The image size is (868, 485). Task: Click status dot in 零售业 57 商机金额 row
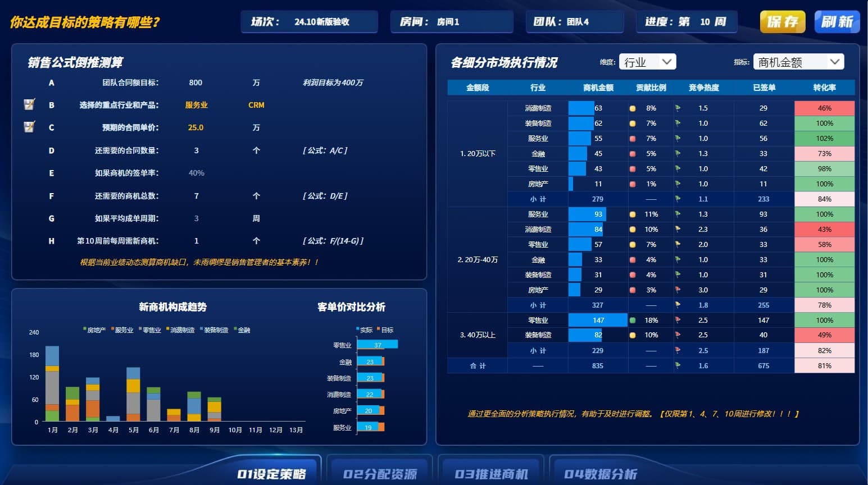click(x=633, y=244)
